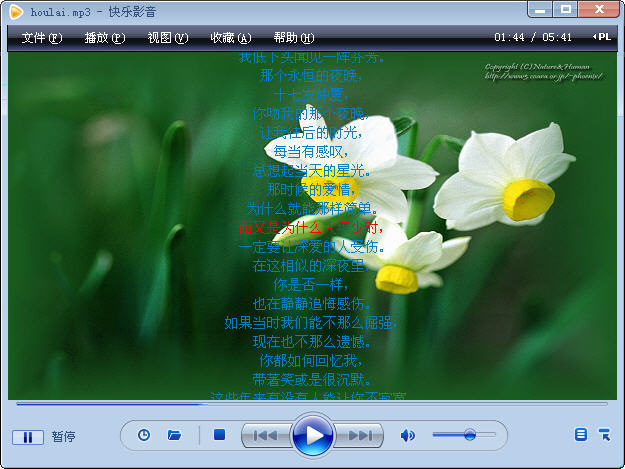625x469 pixels.
Task: Click lyric line 现在也不那么遗憾
Action: (x=312, y=342)
